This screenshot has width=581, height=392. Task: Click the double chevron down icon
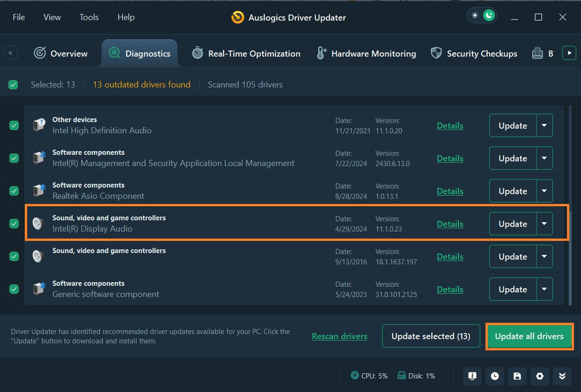(x=562, y=376)
